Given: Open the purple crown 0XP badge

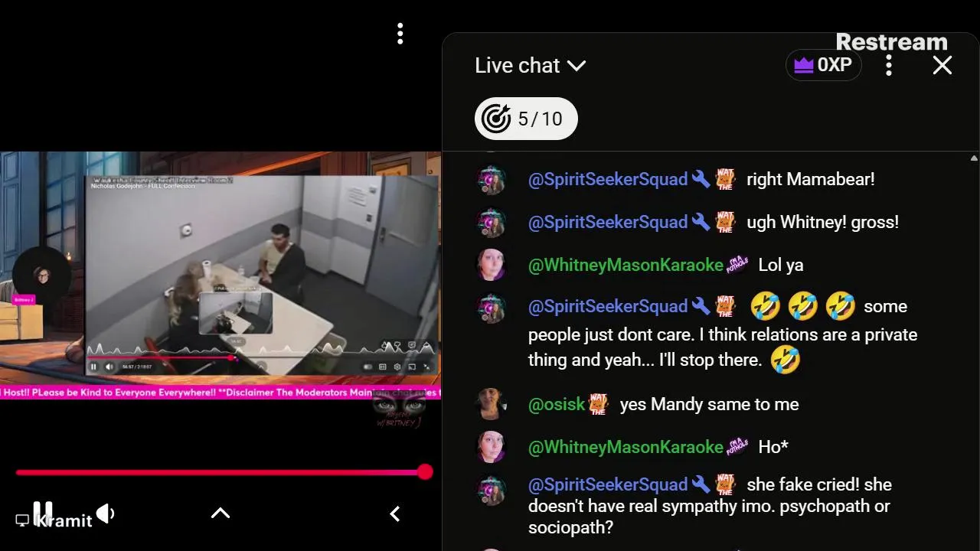Looking at the screenshot, I should point(824,65).
